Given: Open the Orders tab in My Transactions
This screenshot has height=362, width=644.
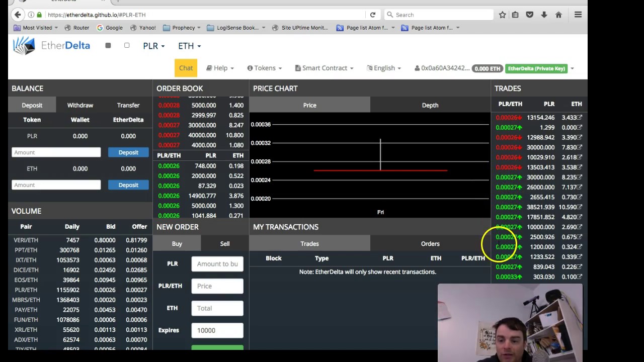Looking at the screenshot, I should 430,243.
